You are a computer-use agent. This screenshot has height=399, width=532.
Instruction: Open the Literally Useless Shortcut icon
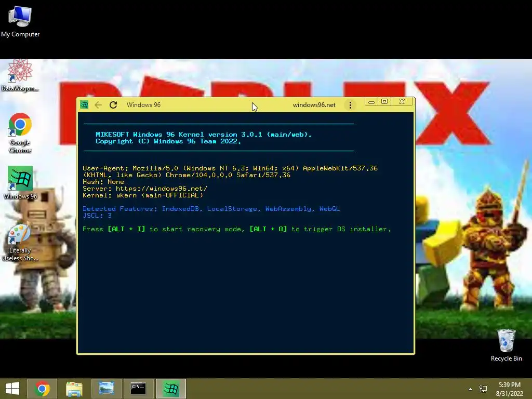pos(20,243)
